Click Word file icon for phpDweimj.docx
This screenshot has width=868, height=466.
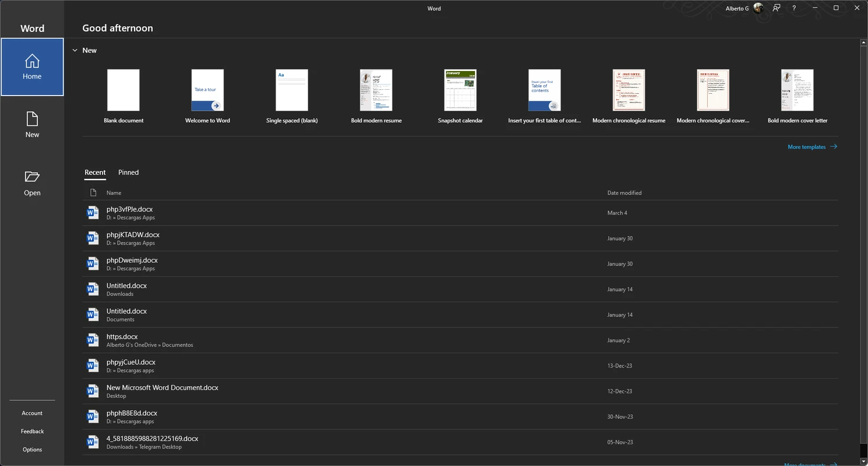click(92, 264)
